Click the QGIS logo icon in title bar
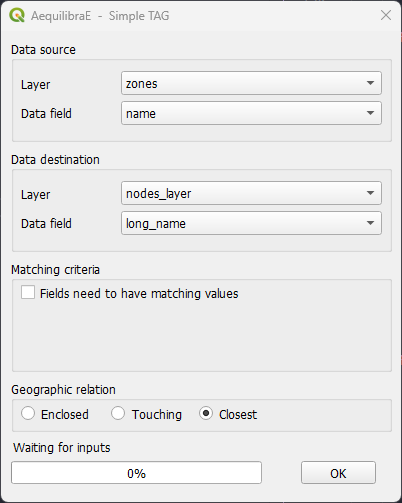The height and width of the screenshot is (503, 402). [x=17, y=15]
